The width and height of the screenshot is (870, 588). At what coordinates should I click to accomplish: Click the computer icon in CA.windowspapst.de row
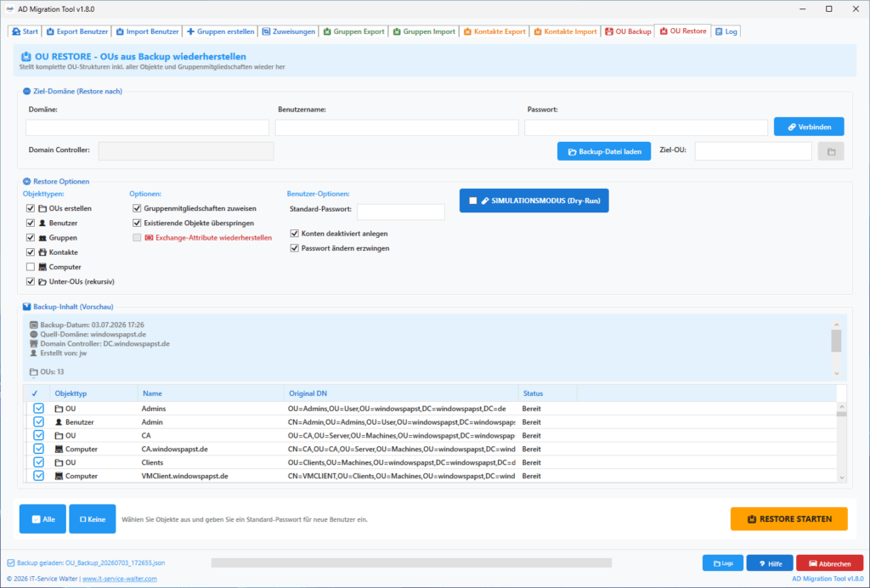59,449
